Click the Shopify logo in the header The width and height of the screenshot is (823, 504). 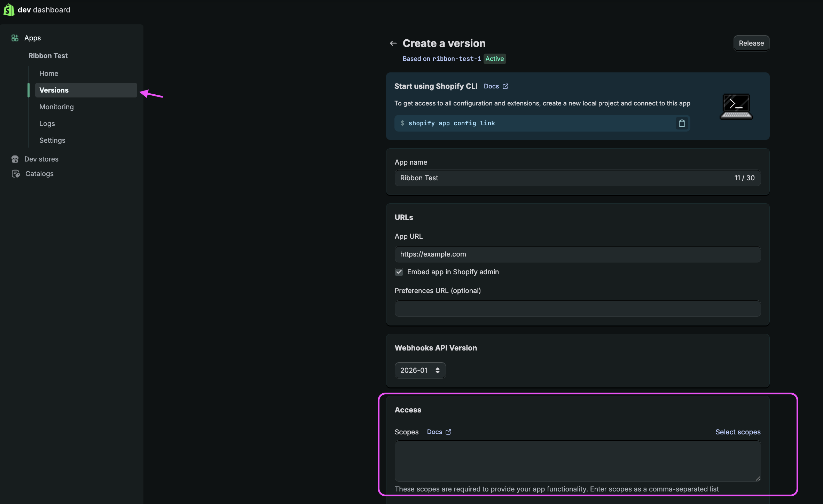pyautogui.click(x=9, y=9)
